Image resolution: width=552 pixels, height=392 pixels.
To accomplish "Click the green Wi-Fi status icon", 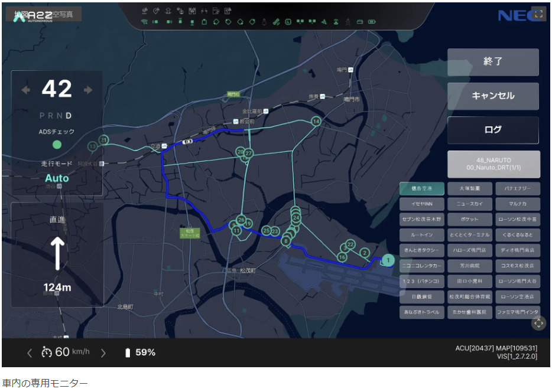I will 144,22.
